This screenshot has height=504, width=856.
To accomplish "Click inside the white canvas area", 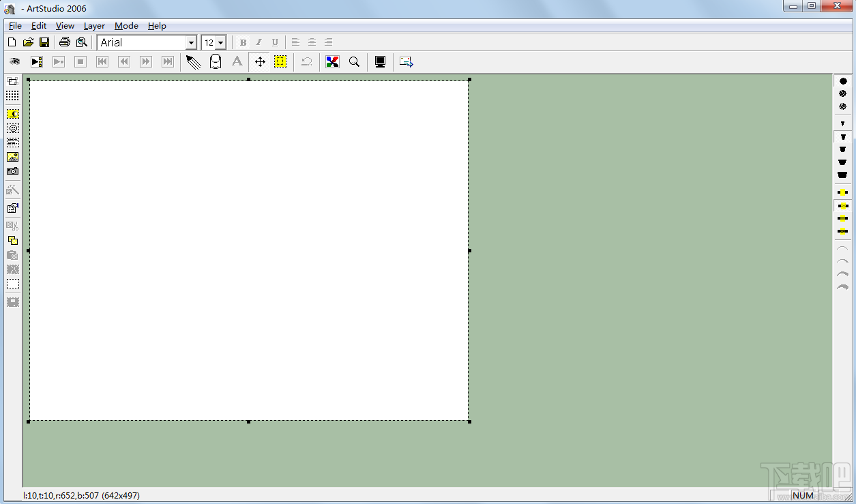I will pyautogui.click(x=248, y=250).
